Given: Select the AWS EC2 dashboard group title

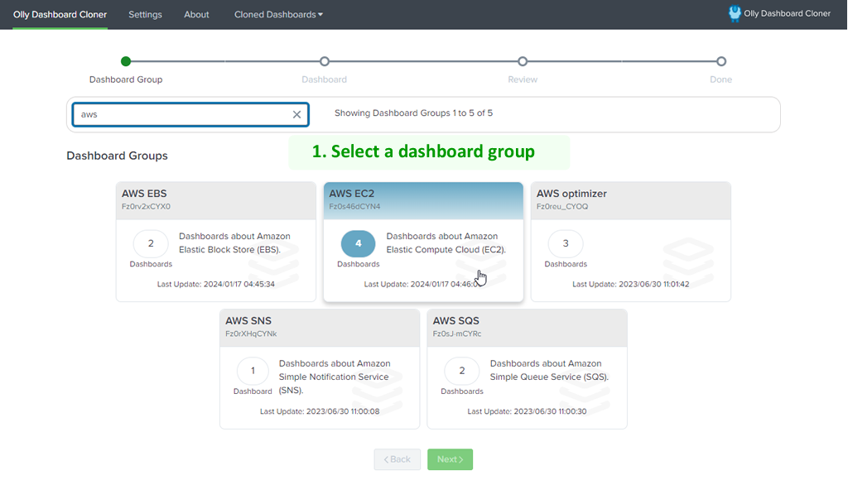Looking at the screenshot, I should point(351,194).
